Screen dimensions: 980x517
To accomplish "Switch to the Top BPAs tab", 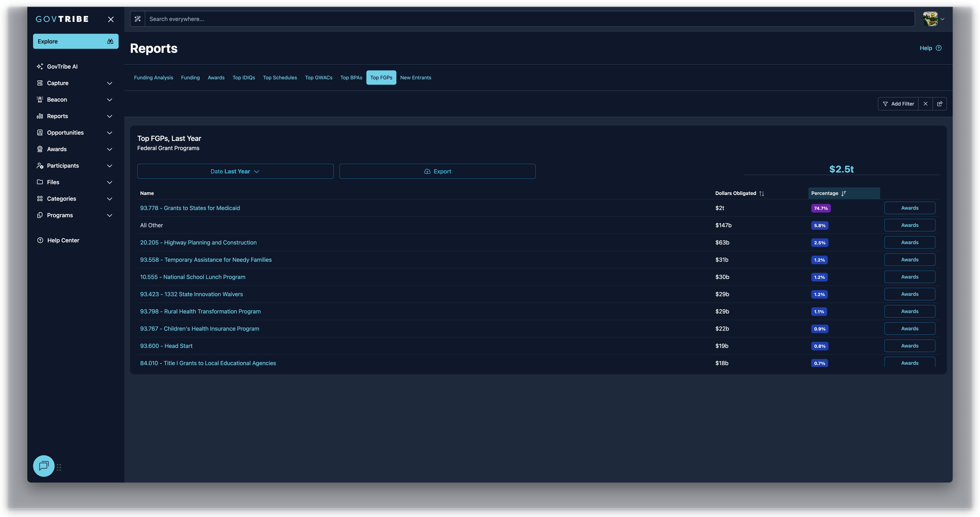I will (351, 78).
